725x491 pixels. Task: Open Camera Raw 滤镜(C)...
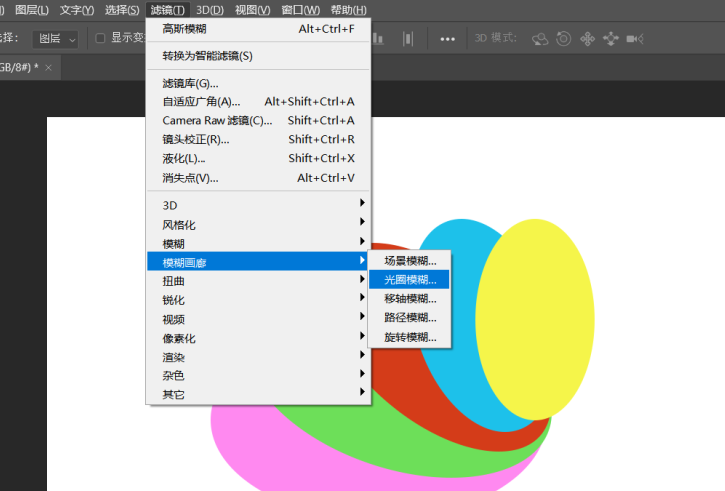pyautogui.click(x=258, y=121)
